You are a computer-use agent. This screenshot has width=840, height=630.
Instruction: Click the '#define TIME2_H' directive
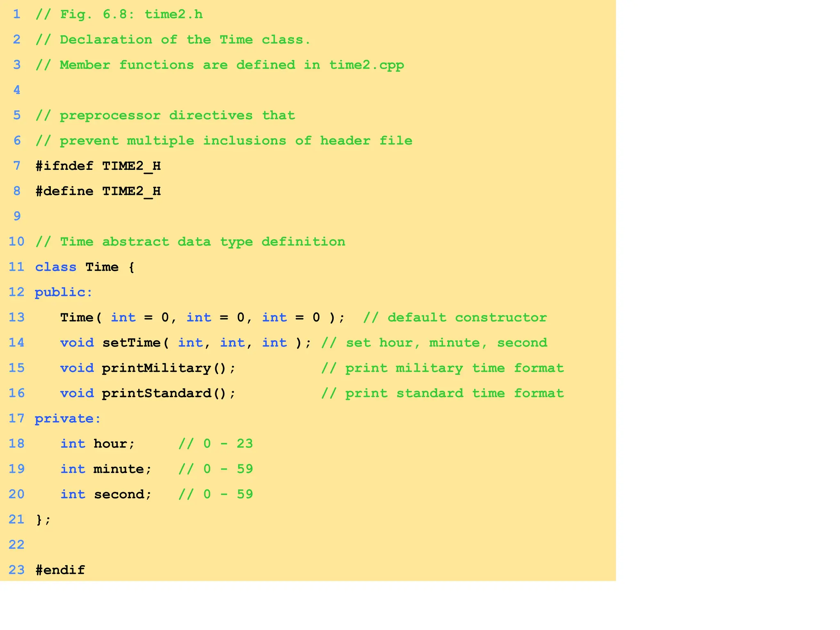click(x=98, y=192)
